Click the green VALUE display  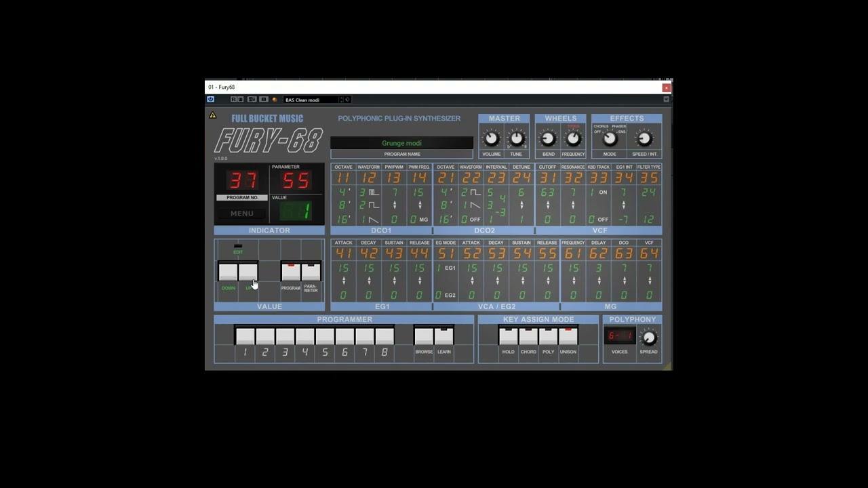click(x=296, y=211)
